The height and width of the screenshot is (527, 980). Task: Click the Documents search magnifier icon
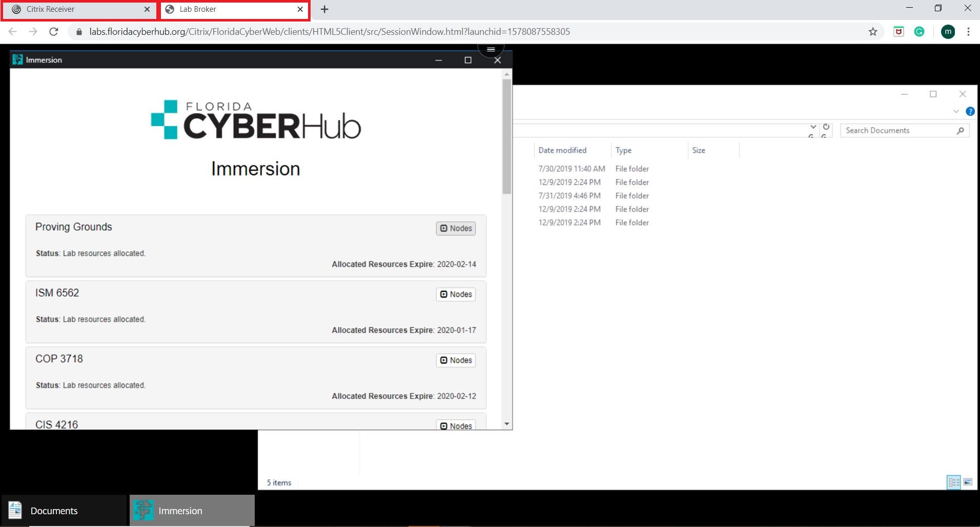click(960, 131)
